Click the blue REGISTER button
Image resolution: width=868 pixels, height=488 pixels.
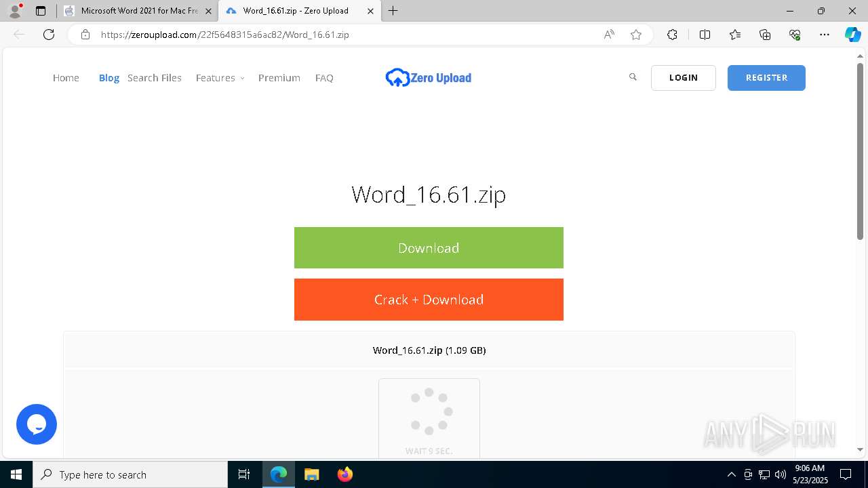[766, 78]
